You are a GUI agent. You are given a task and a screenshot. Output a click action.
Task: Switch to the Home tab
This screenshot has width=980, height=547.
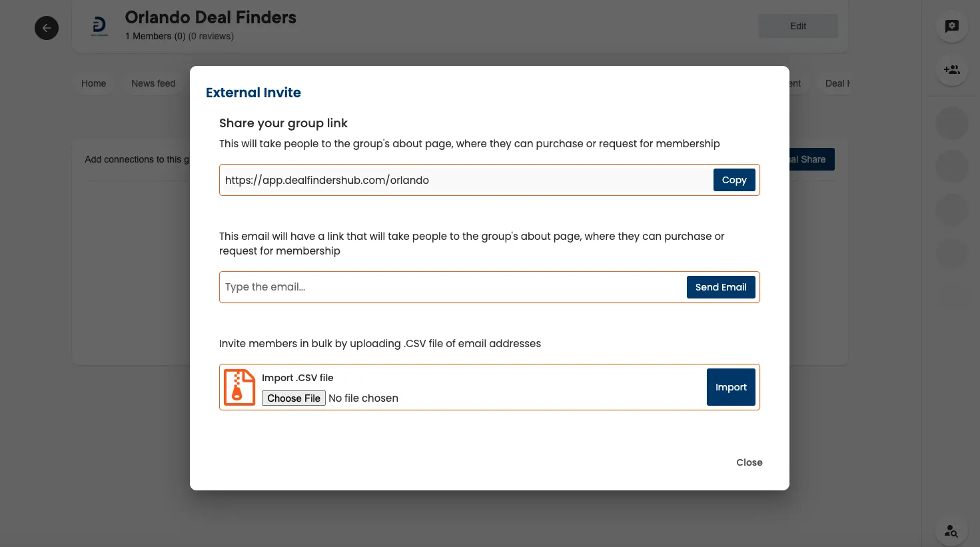94,83
